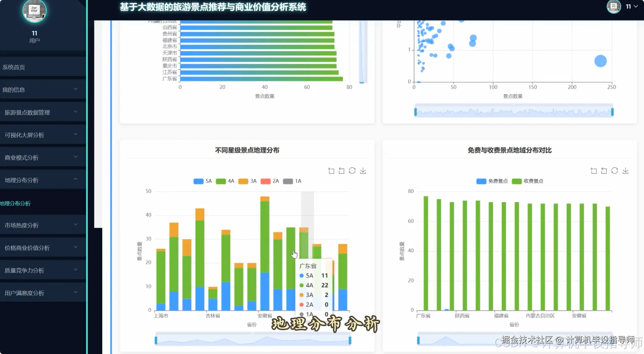Click the zoom reset icon on the star-rating chart
This screenshot has height=354, width=644.
pos(341,170)
